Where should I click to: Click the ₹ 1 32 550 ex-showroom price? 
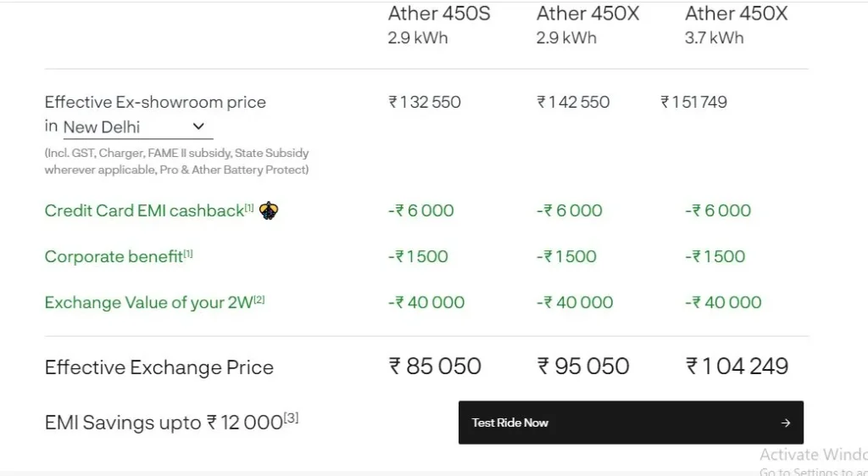(x=425, y=102)
